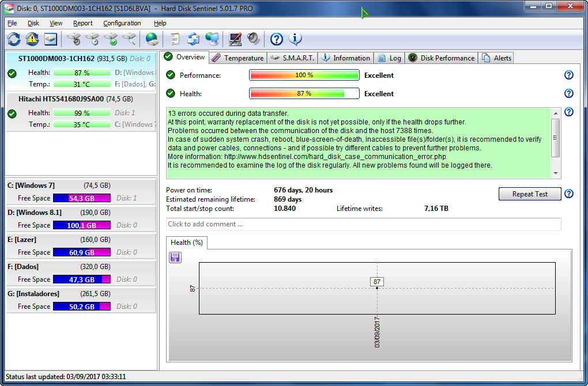Click C: [Windows 7] free space bar

[82, 198]
